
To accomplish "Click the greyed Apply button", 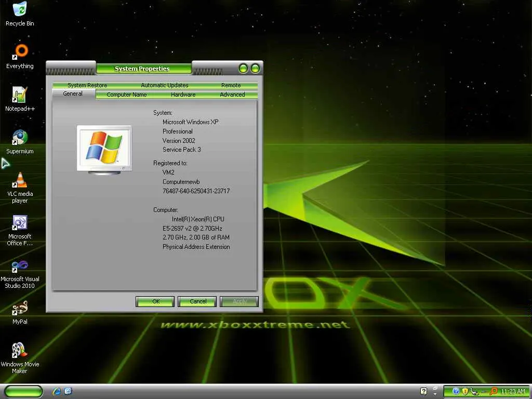I will tap(239, 301).
